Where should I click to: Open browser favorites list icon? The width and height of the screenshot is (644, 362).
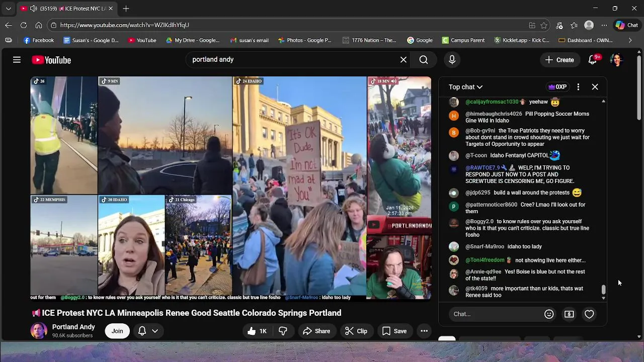click(x=574, y=25)
